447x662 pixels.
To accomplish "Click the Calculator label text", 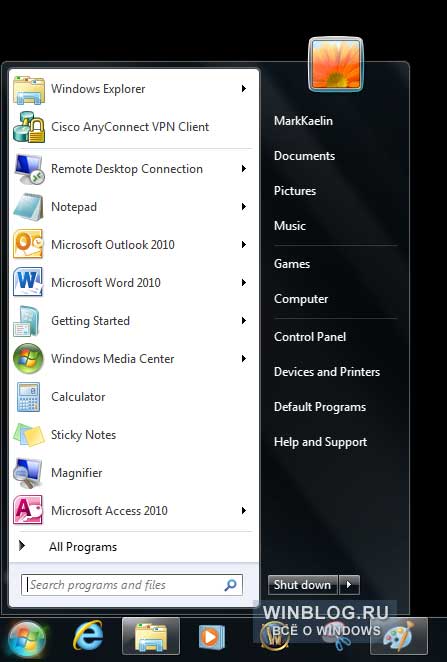I will pos(78,397).
